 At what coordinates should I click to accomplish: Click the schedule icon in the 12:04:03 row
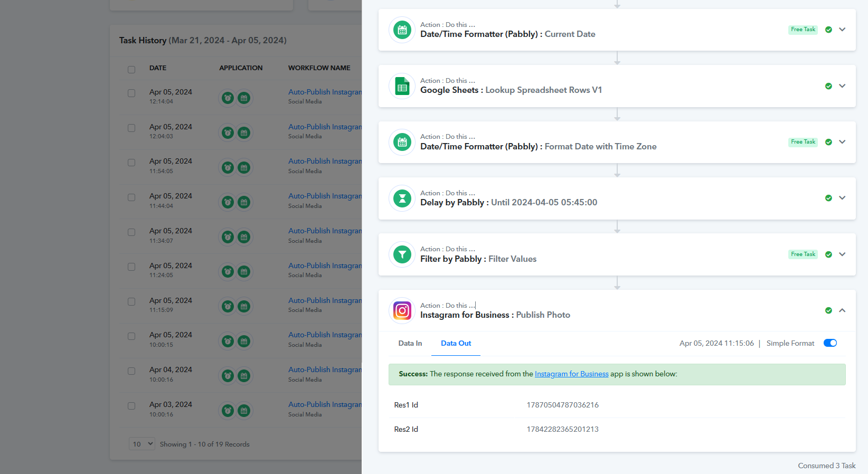(x=228, y=132)
